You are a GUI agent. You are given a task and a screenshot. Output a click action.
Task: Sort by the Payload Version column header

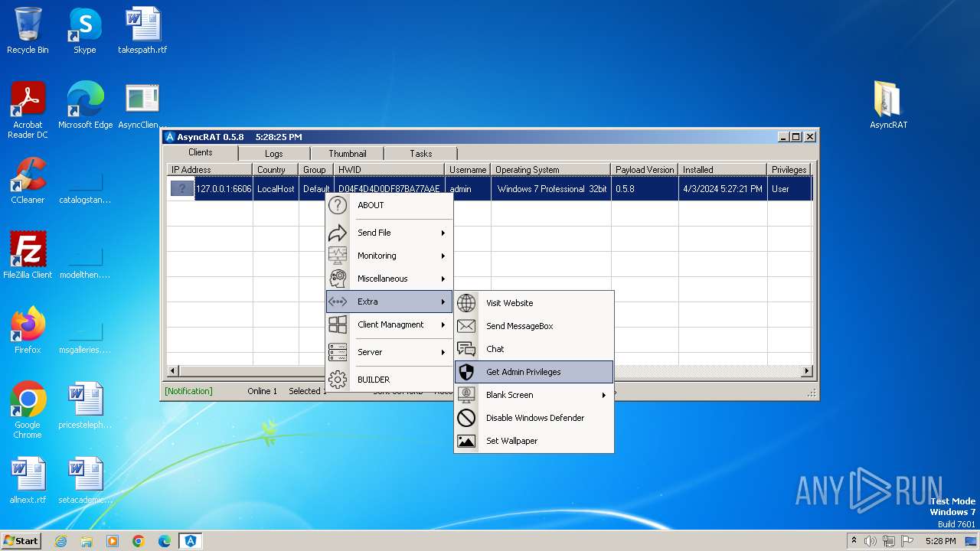pyautogui.click(x=645, y=170)
